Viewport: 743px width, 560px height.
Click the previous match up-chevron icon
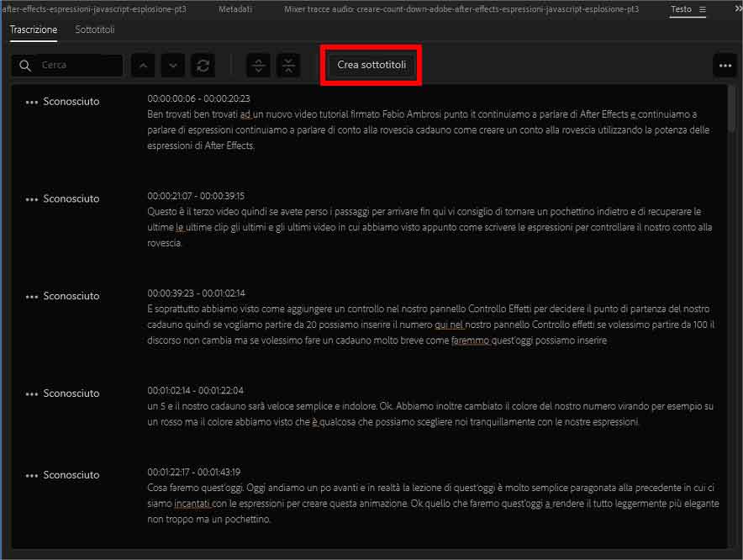[x=143, y=65]
